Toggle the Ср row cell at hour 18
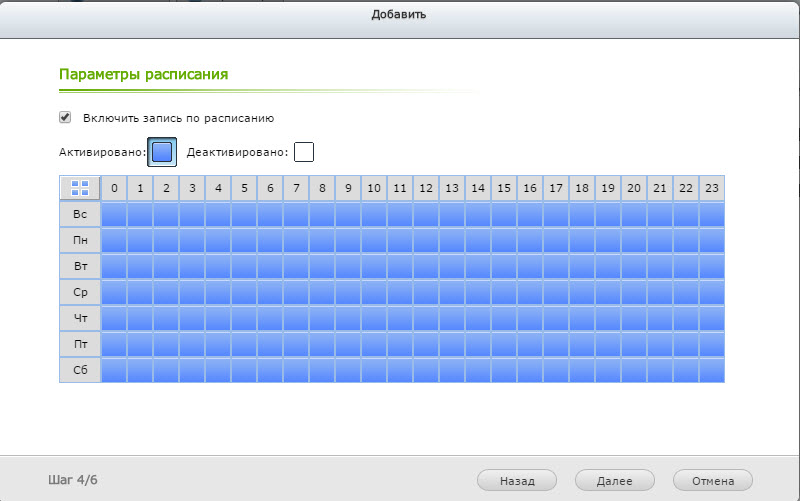The height and width of the screenshot is (501, 800). click(x=582, y=292)
